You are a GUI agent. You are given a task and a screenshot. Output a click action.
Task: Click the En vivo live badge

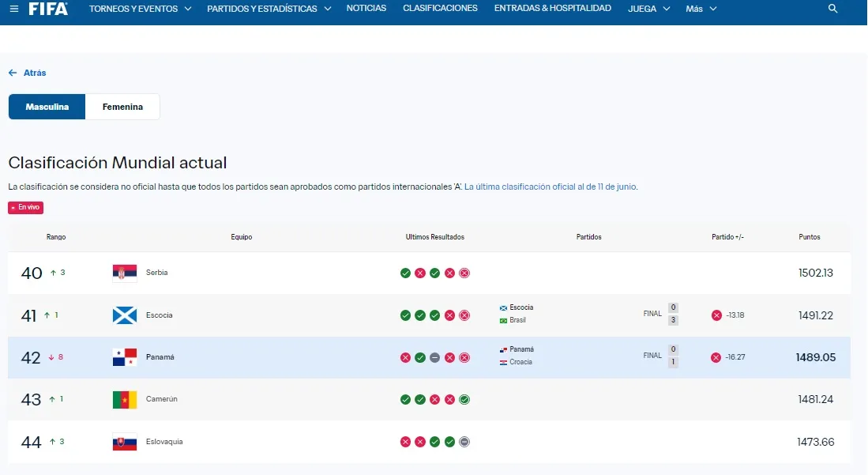25,207
